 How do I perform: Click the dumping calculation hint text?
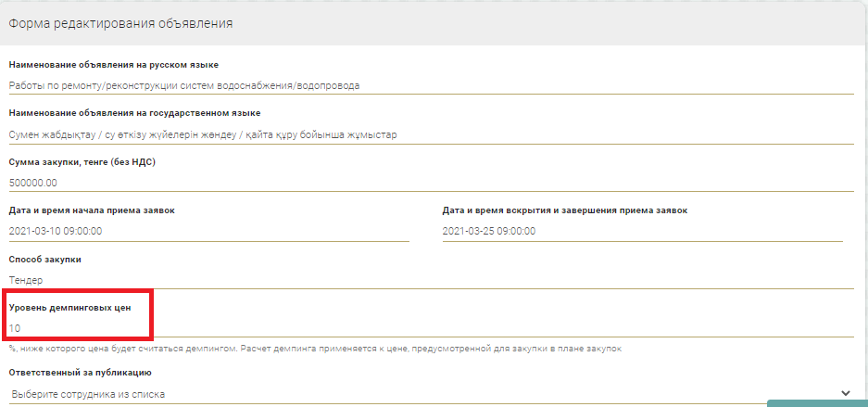pyautogui.click(x=321, y=350)
